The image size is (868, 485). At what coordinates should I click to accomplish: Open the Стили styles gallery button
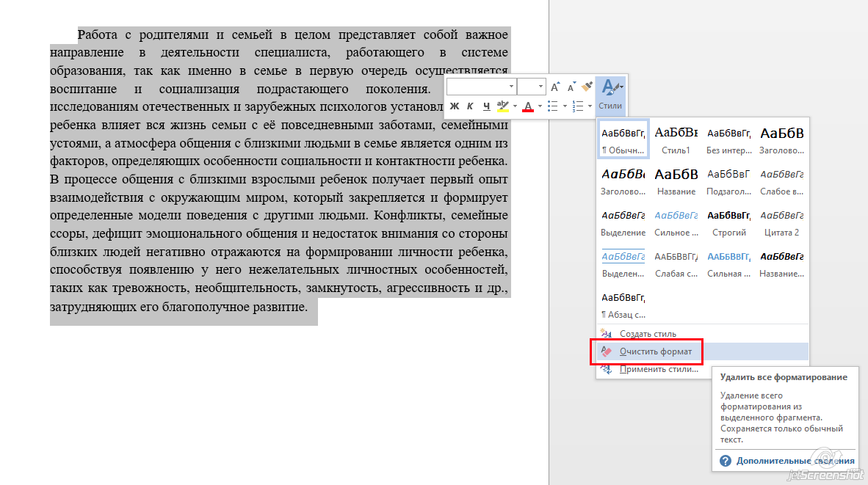pyautogui.click(x=610, y=94)
